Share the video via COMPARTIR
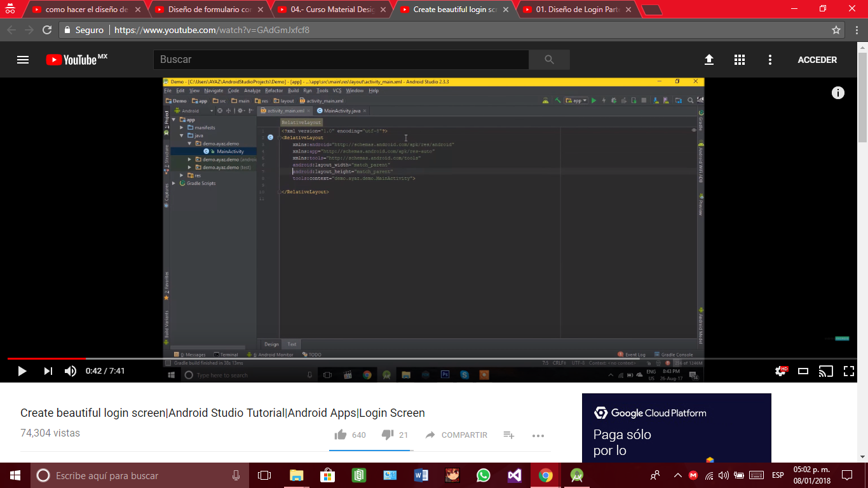Image resolution: width=868 pixels, height=488 pixels. pos(456,435)
